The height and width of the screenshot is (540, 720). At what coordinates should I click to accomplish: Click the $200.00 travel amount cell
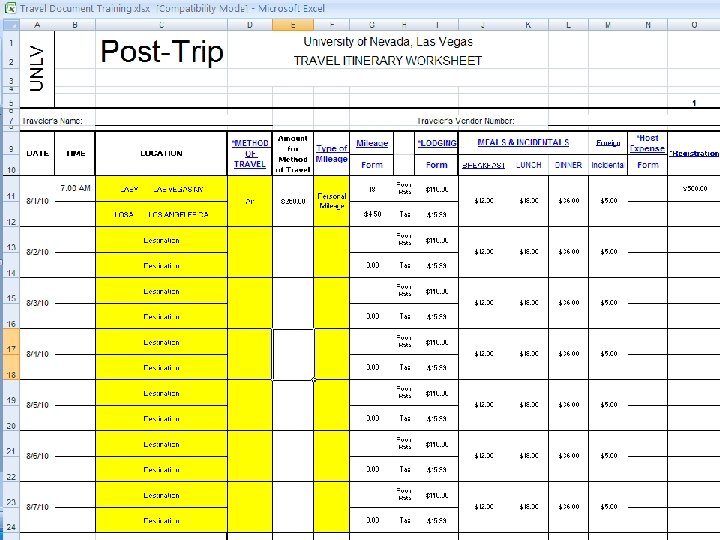click(293, 201)
